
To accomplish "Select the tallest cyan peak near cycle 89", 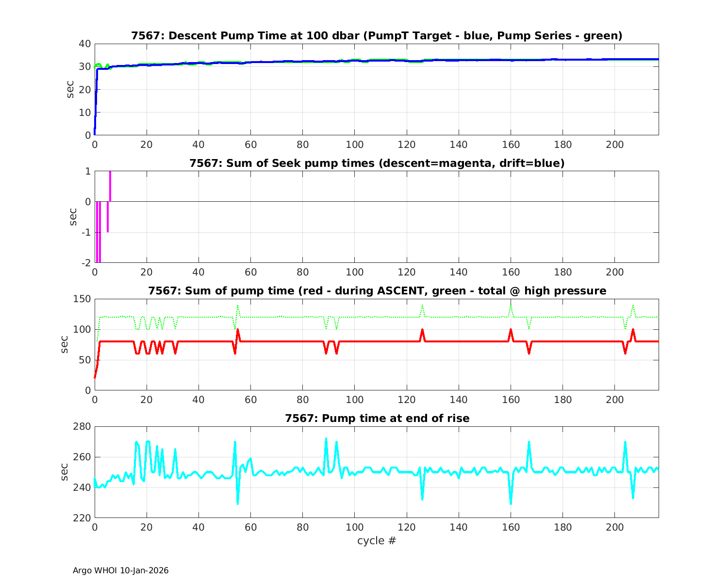I will [x=326, y=439].
